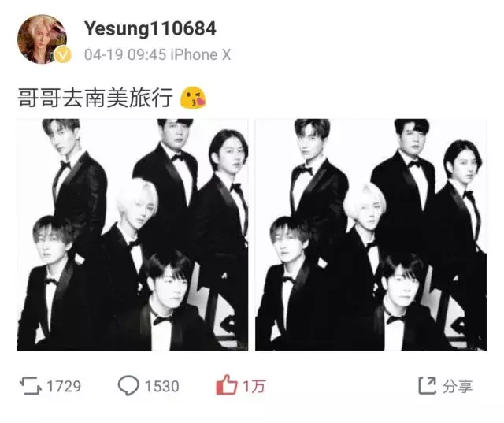Open the Yesung110684 username link
Viewport: 504px width, 423px height.
[150, 28]
